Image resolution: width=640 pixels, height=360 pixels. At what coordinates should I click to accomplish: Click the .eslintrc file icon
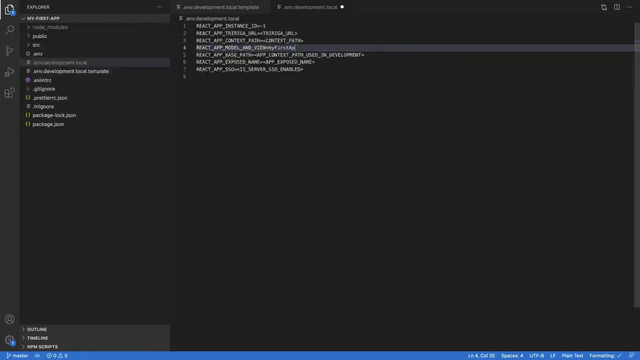[28, 80]
